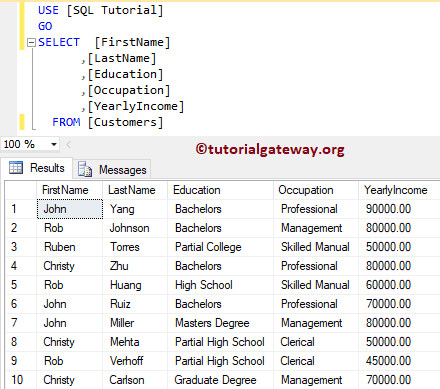This screenshot has width=440, height=389.
Task: Select row number 10 header
Action: pyautogui.click(x=21, y=380)
